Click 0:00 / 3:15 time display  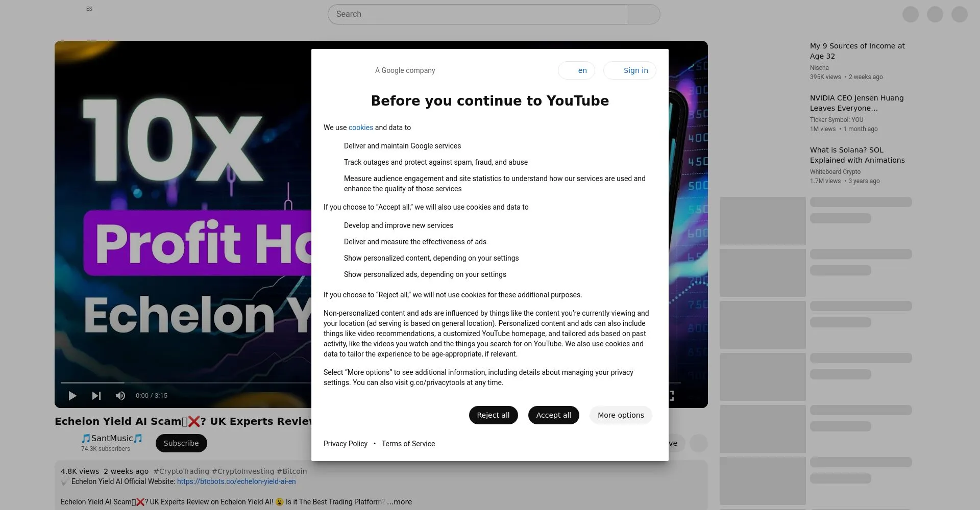point(152,396)
